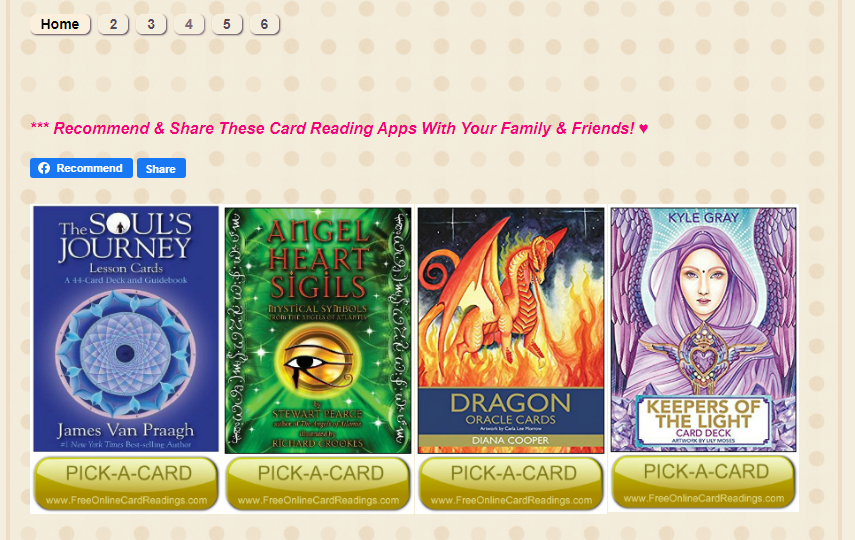855x540 pixels.
Task: Pick a card under Soul's Journey deck
Action: (126, 483)
